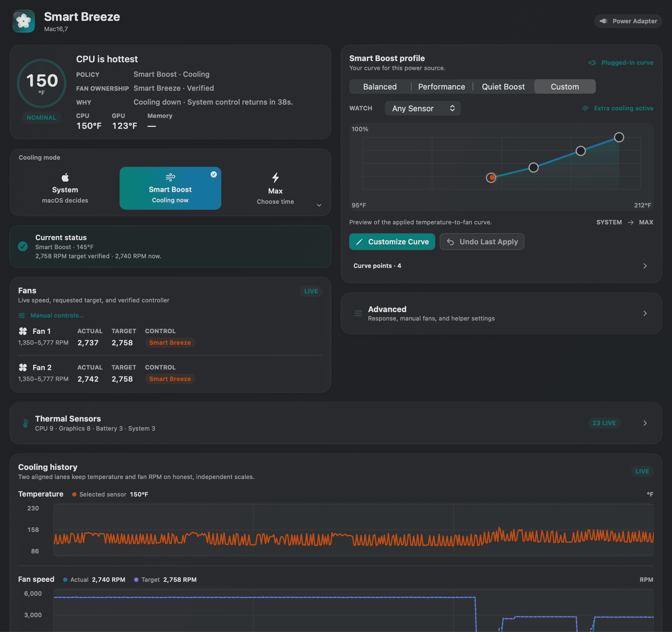
Task: Expand the Curve points row chevron
Action: [645, 266]
